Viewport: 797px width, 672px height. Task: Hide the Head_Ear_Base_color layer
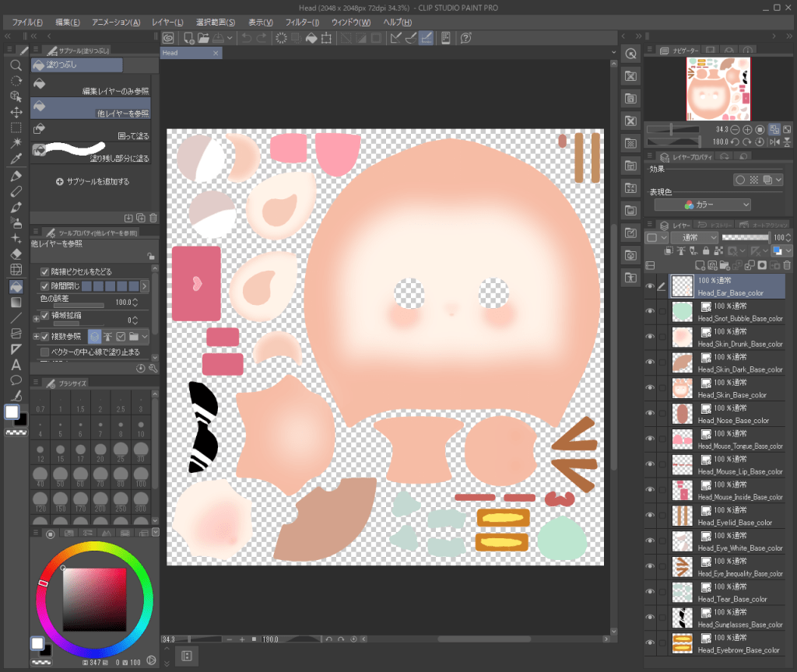tap(650, 286)
